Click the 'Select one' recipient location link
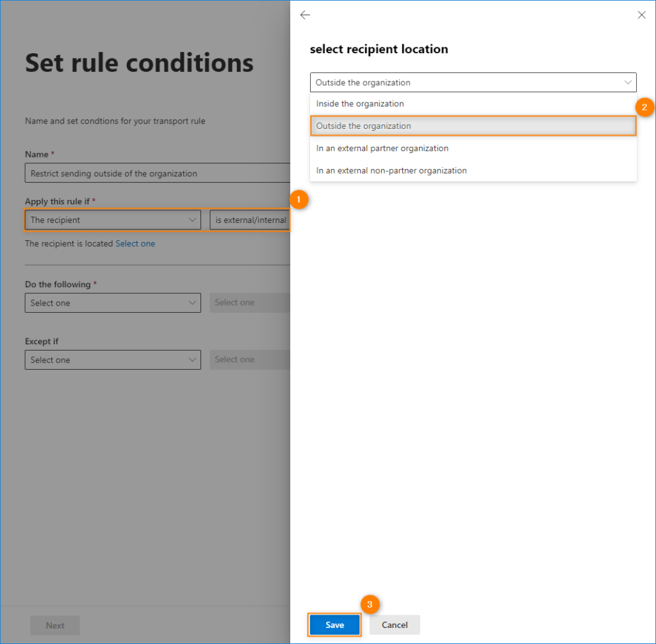The image size is (656, 644). pyautogui.click(x=135, y=244)
